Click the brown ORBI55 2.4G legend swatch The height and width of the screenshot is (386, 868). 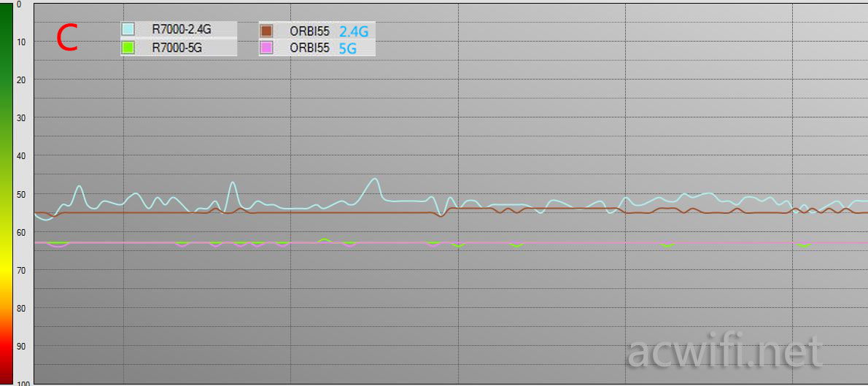(x=266, y=31)
